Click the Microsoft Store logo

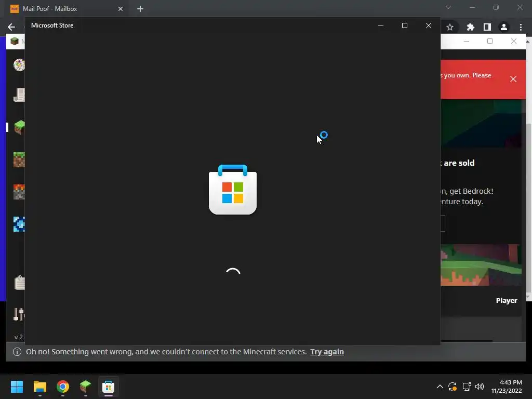click(233, 189)
